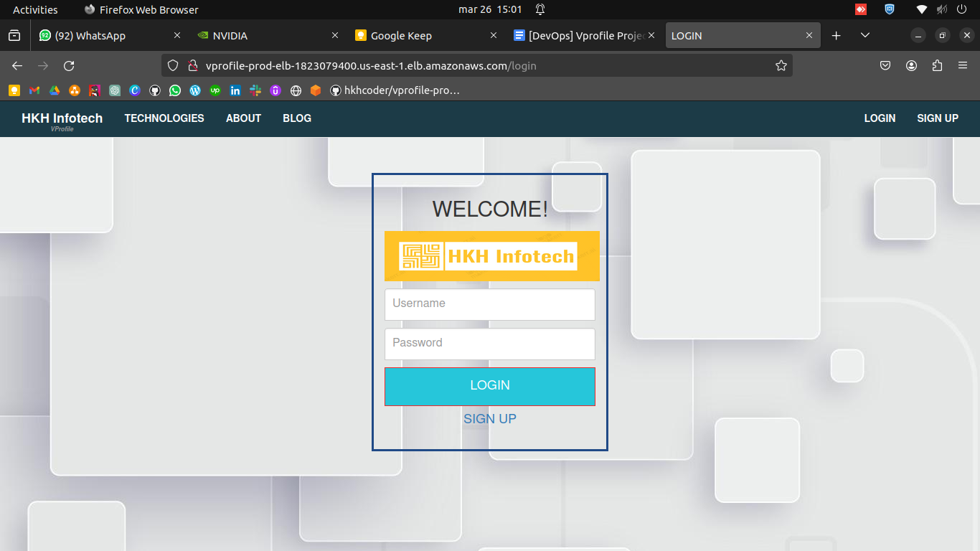Image resolution: width=980 pixels, height=551 pixels.
Task: Bookmark this page with the star icon
Action: pyautogui.click(x=781, y=65)
